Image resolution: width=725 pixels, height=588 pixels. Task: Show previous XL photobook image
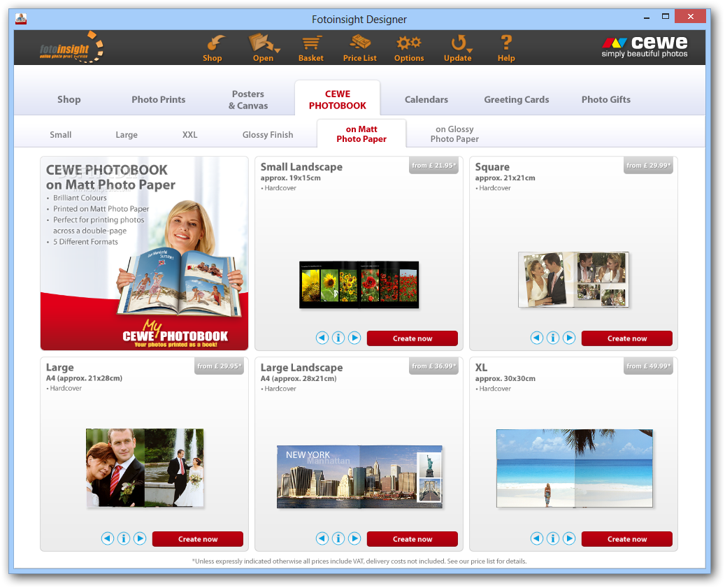click(537, 538)
